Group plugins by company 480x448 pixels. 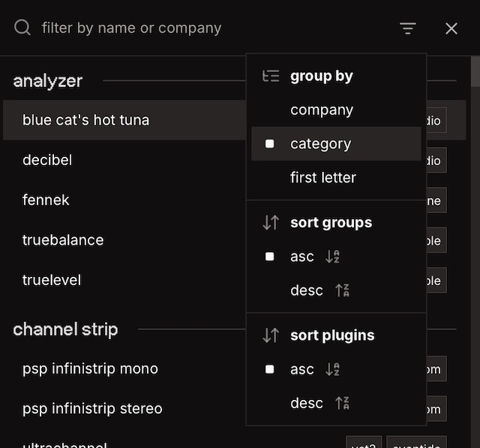point(321,110)
